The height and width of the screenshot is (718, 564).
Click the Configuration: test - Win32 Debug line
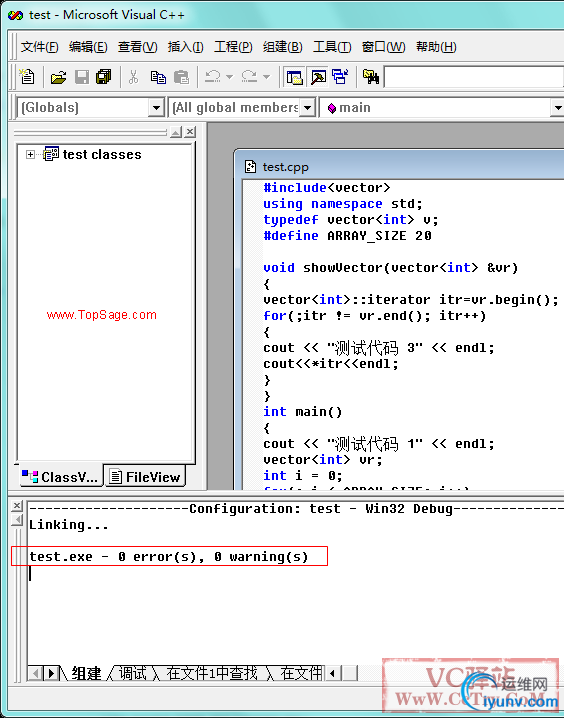point(296,509)
